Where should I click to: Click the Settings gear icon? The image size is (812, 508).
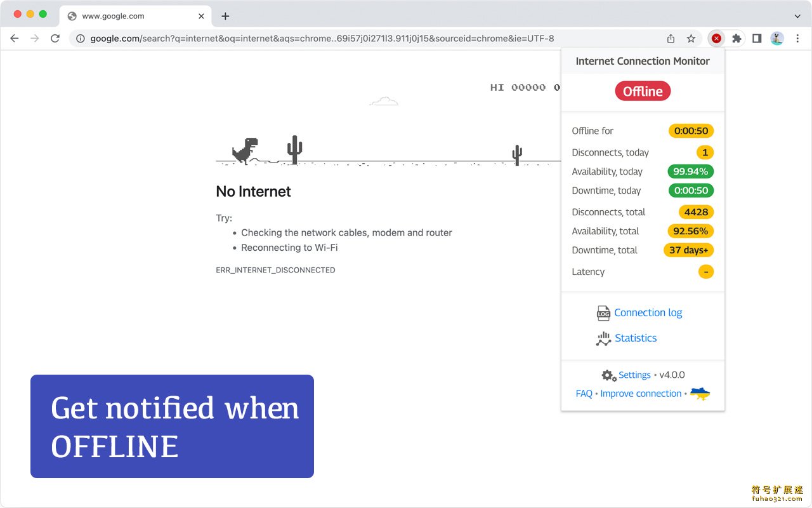[609, 375]
